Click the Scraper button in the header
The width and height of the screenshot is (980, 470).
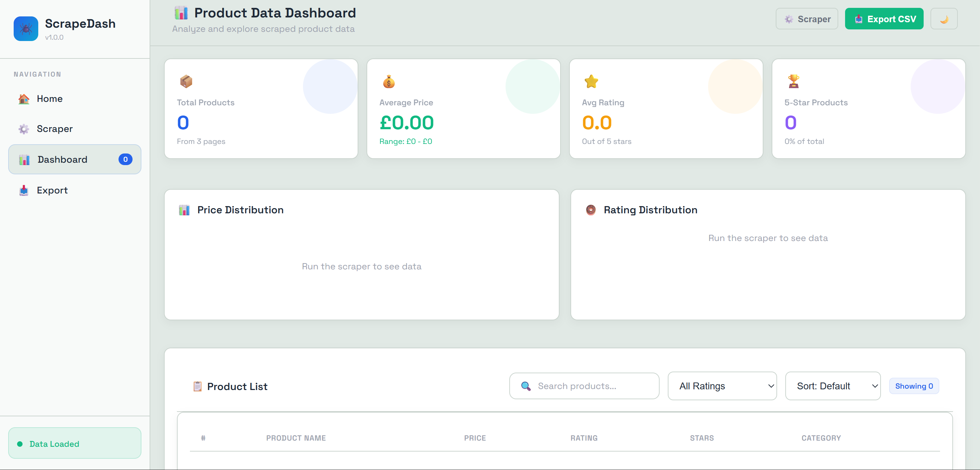tap(807, 18)
